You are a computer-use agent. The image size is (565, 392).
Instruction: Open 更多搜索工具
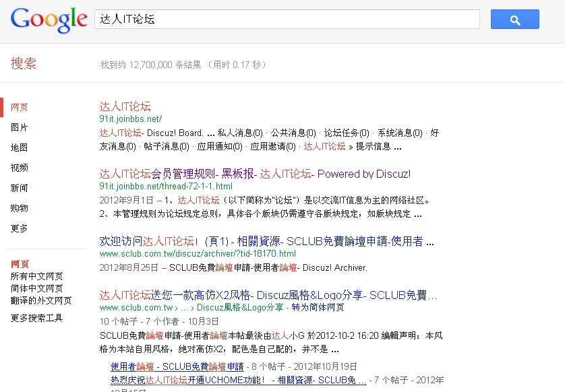point(36,318)
